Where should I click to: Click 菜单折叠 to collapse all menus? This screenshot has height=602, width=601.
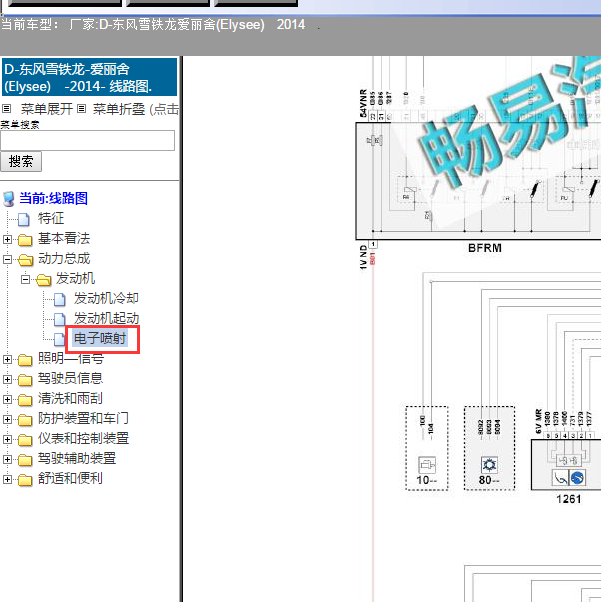[119, 109]
